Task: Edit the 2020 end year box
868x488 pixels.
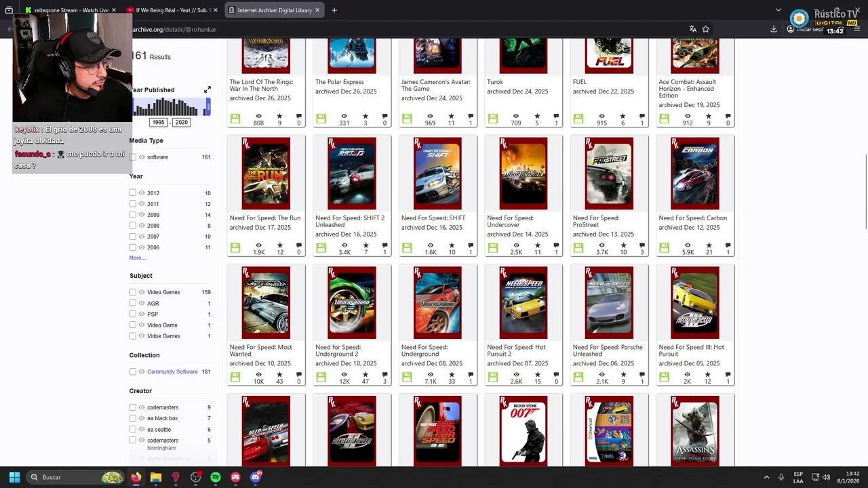Action: point(181,123)
